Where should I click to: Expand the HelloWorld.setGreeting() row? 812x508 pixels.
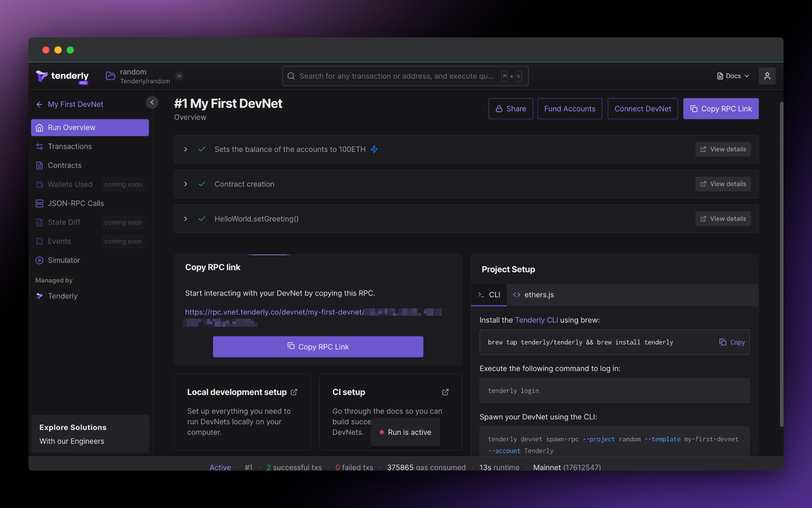[186, 219]
